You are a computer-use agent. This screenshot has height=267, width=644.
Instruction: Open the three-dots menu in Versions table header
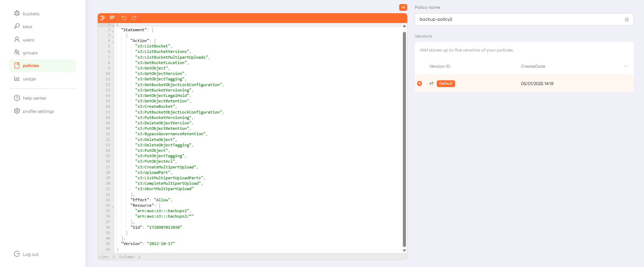click(x=626, y=66)
